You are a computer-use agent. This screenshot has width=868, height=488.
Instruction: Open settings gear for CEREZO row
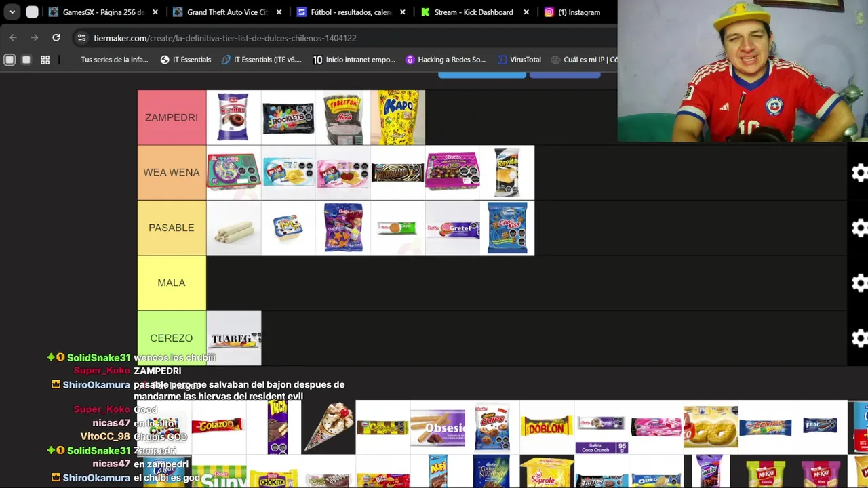point(859,338)
